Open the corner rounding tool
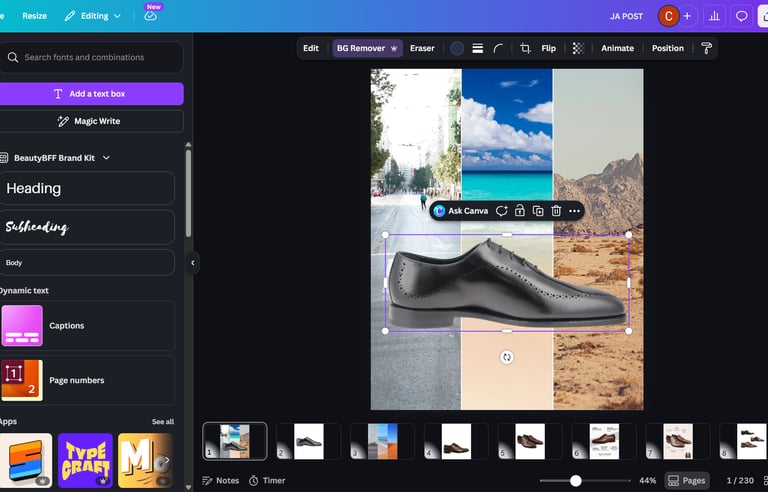The height and width of the screenshot is (492, 768). pos(498,48)
